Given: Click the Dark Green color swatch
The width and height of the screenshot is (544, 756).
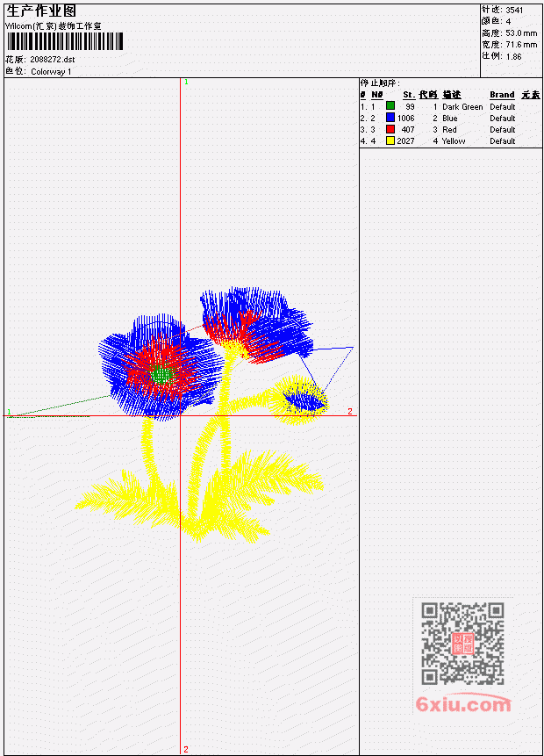Looking at the screenshot, I should [390, 105].
